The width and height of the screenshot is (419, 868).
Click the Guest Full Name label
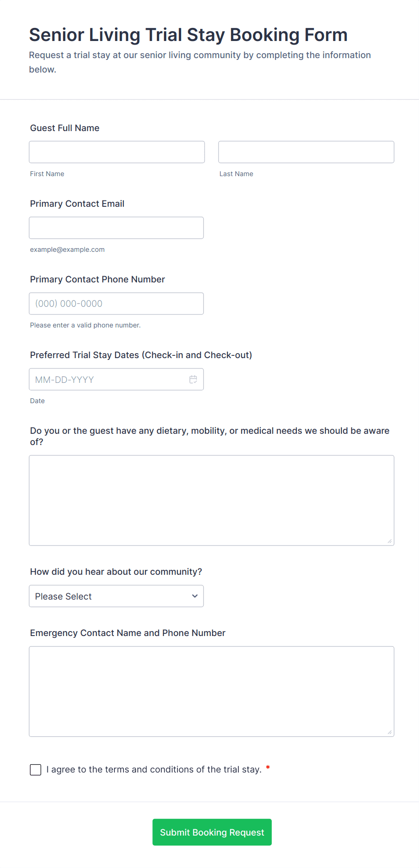click(65, 128)
